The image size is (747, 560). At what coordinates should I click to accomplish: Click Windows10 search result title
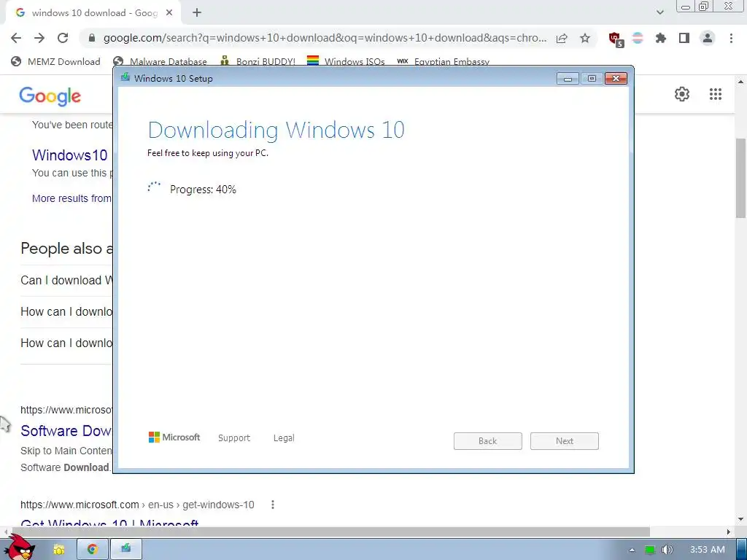pos(70,155)
